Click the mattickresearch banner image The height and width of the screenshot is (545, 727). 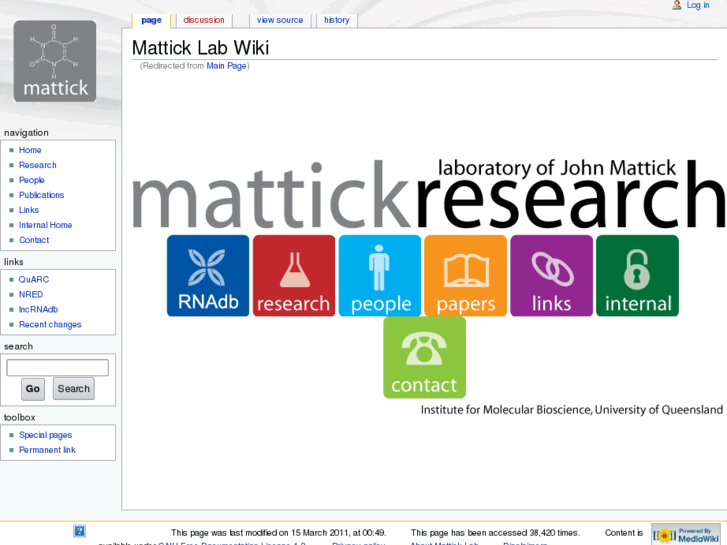point(429,194)
